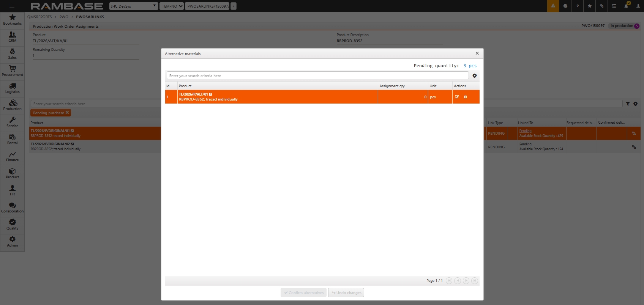This screenshot has height=305, width=644.
Task: Open the help question mark icon
Action: pos(578,6)
